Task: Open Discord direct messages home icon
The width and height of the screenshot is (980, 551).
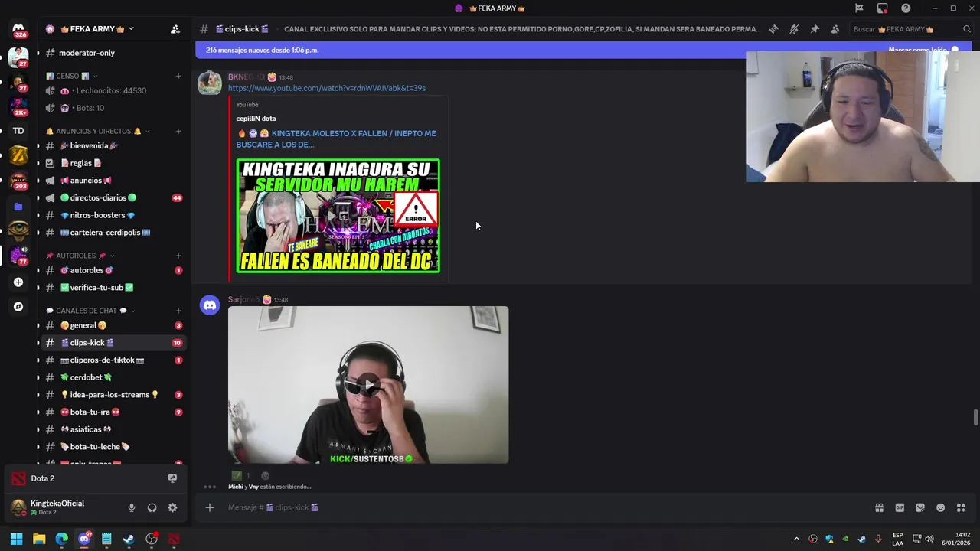Action: (x=18, y=29)
